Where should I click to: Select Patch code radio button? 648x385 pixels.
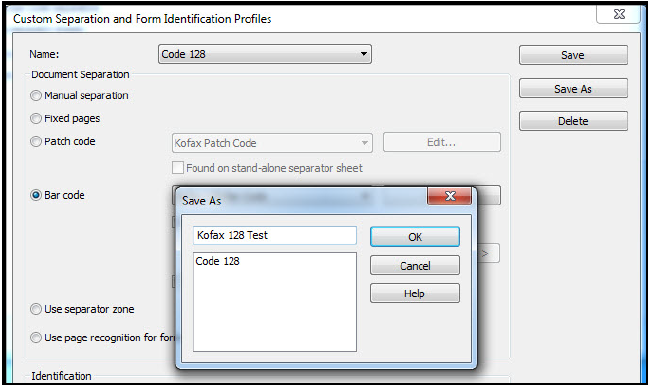(x=36, y=142)
